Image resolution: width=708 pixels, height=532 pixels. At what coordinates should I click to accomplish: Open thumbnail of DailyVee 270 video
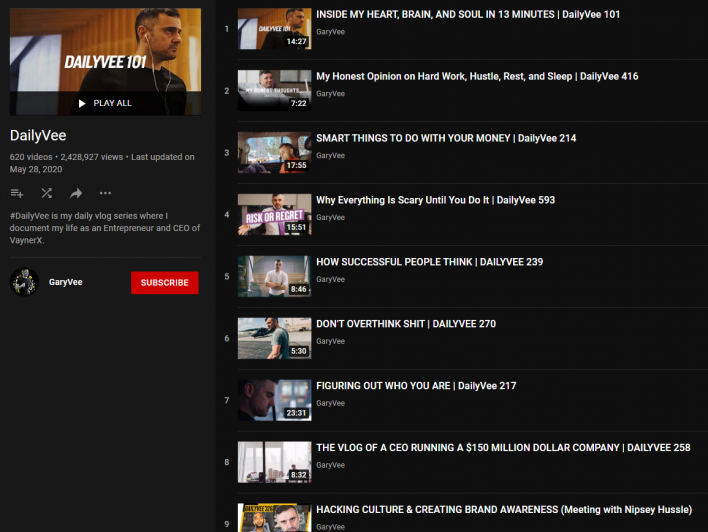pyautogui.click(x=275, y=338)
